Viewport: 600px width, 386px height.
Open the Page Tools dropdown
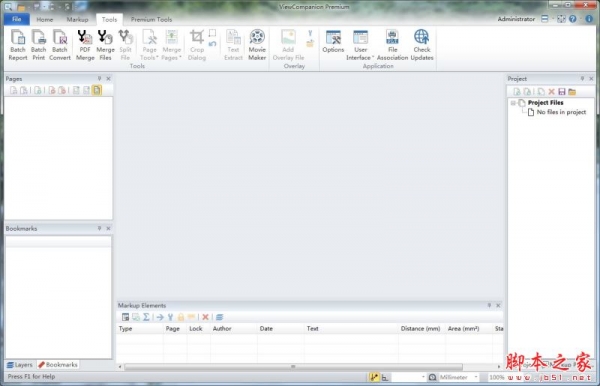pos(149,45)
